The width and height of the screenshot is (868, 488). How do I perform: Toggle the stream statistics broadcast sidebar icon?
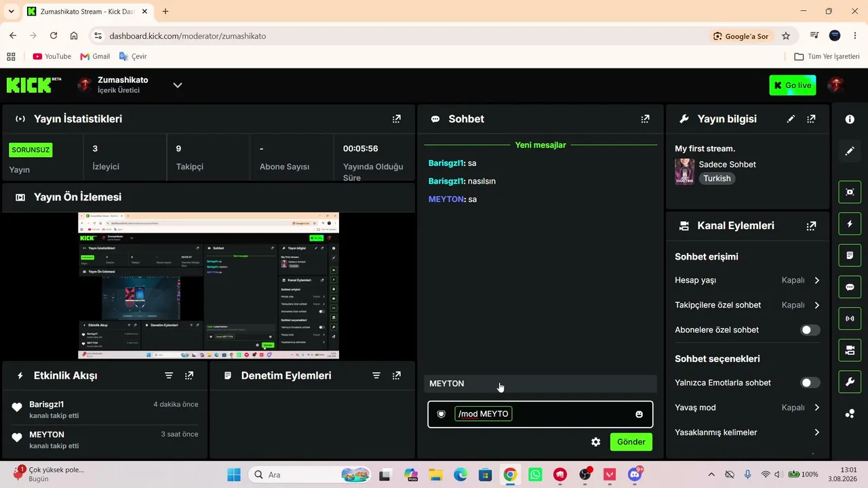850,319
